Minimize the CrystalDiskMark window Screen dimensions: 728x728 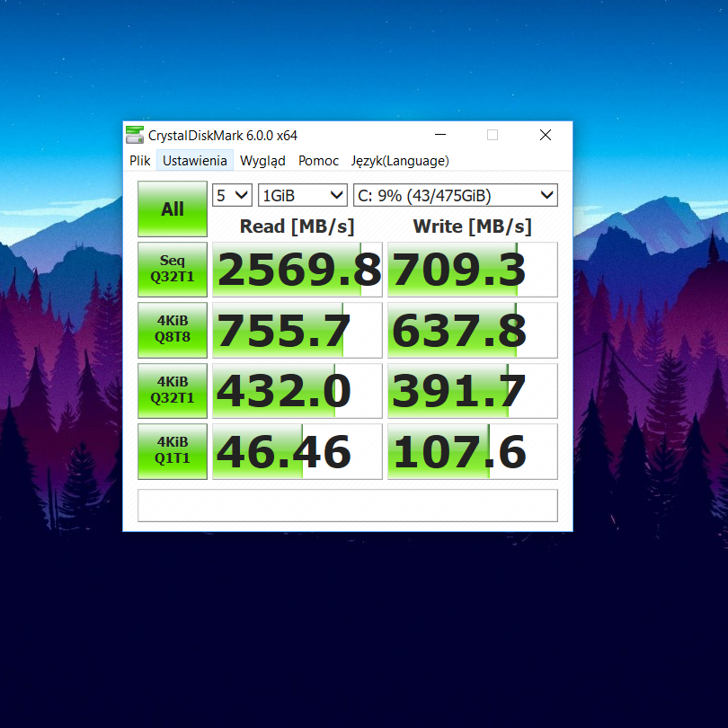point(440,135)
